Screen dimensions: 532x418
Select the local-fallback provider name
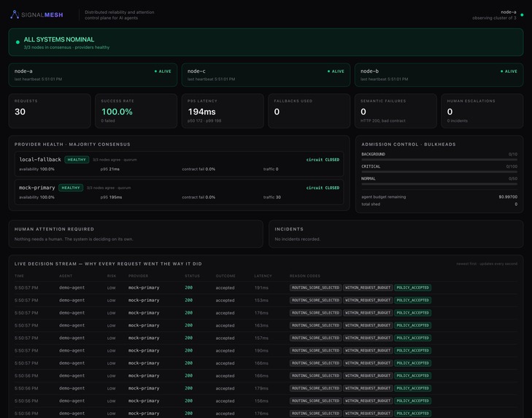tap(40, 160)
